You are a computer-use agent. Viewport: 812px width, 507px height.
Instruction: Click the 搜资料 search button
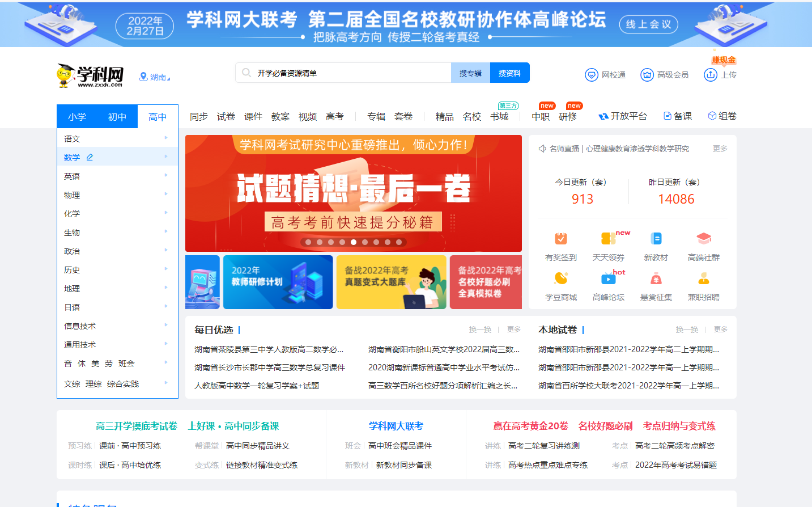click(509, 73)
